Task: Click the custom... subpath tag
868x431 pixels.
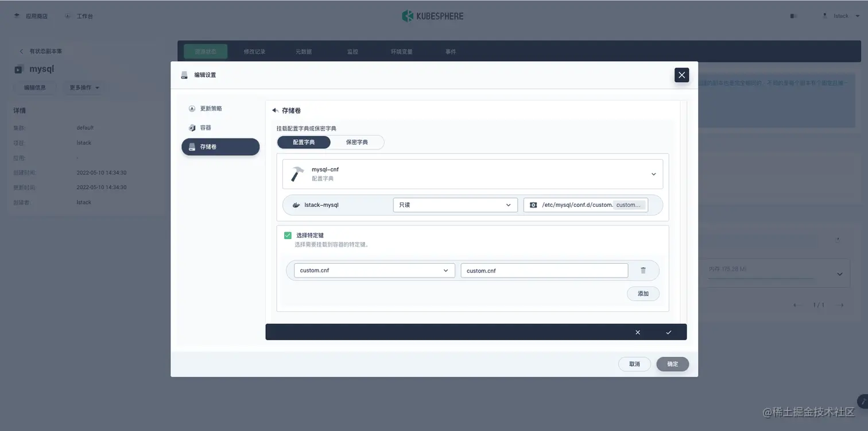Action: coord(629,205)
